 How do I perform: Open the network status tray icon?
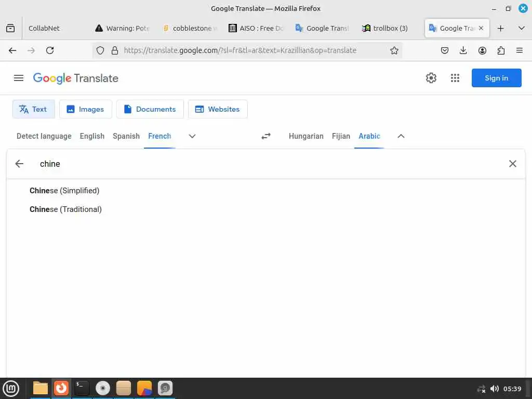pos(482,389)
